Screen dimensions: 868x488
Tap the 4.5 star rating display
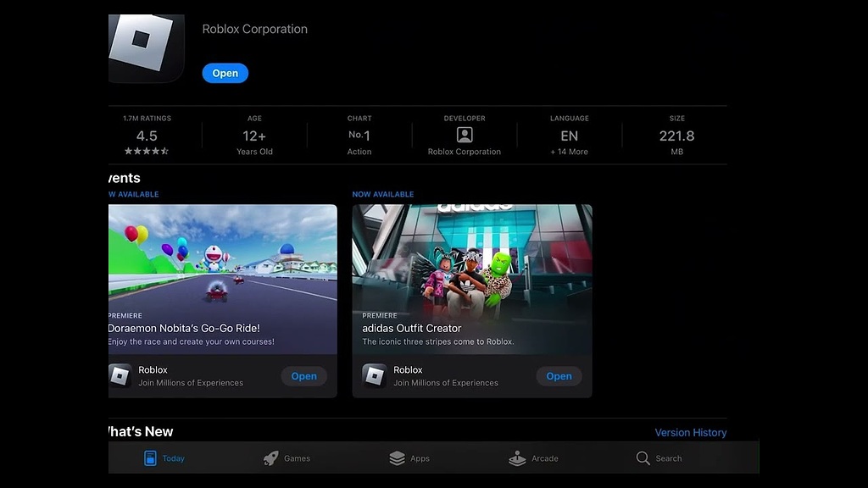(x=146, y=140)
